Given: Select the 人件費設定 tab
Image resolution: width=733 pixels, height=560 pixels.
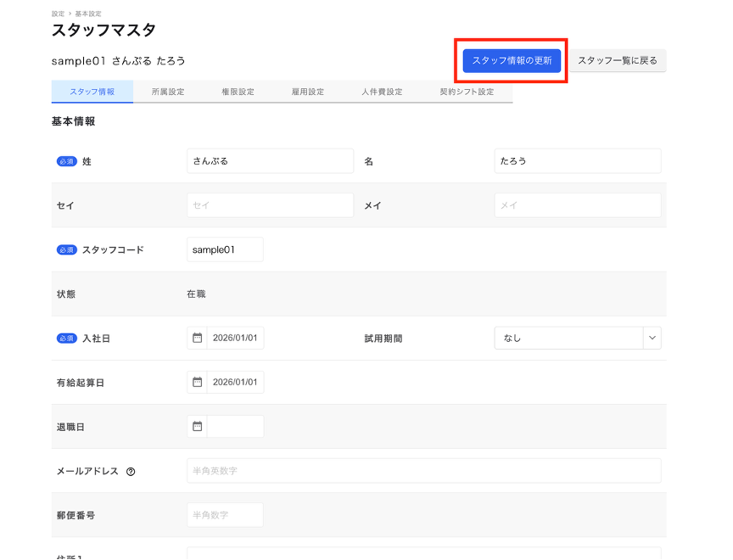Looking at the screenshot, I should 382,92.
